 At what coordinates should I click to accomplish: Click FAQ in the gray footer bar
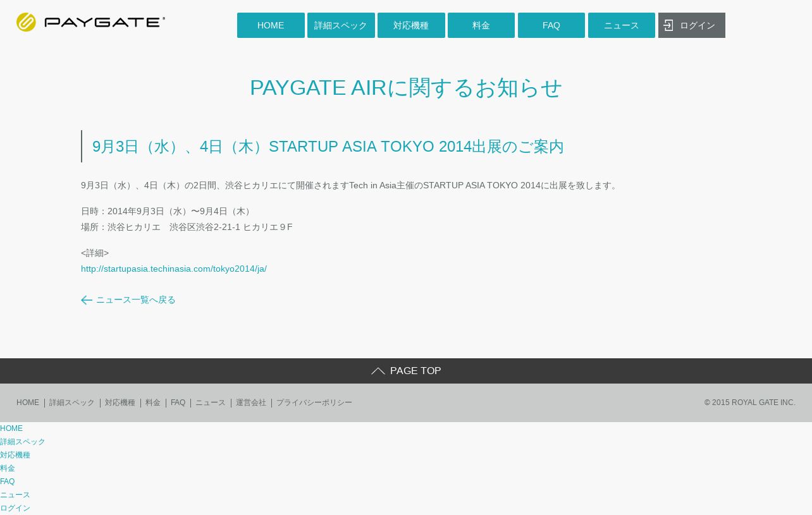coord(178,403)
